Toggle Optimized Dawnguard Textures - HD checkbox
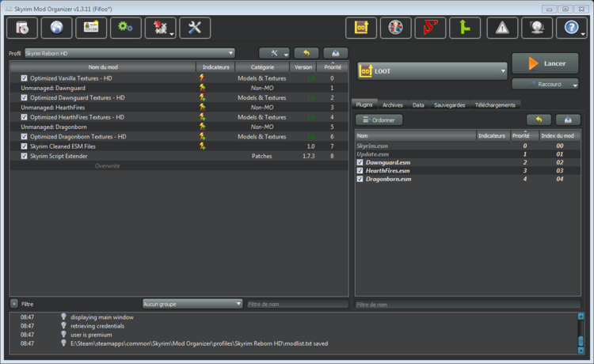 pyautogui.click(x=25, y=97)
